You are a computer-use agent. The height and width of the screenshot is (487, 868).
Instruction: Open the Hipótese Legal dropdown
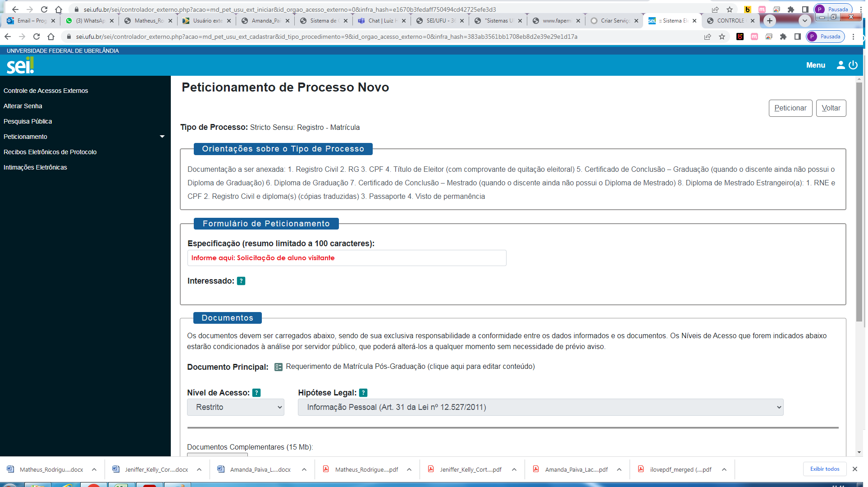[x=539, y=406]
